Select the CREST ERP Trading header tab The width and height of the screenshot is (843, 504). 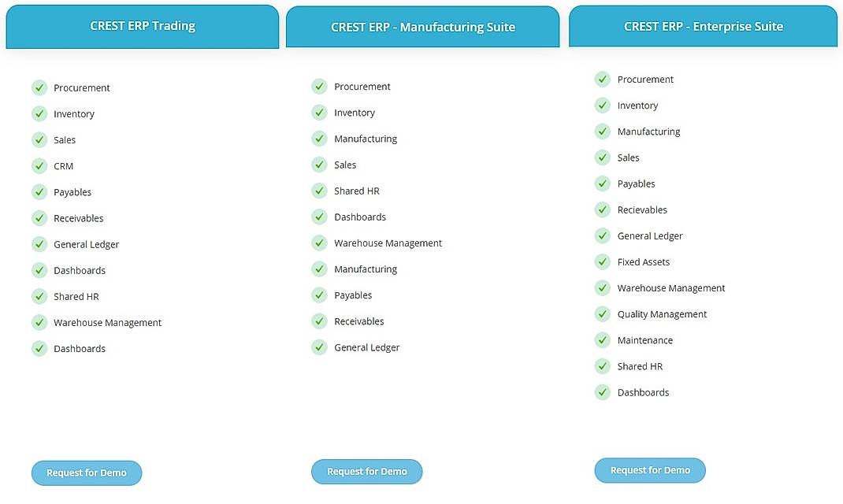(142, 26)
